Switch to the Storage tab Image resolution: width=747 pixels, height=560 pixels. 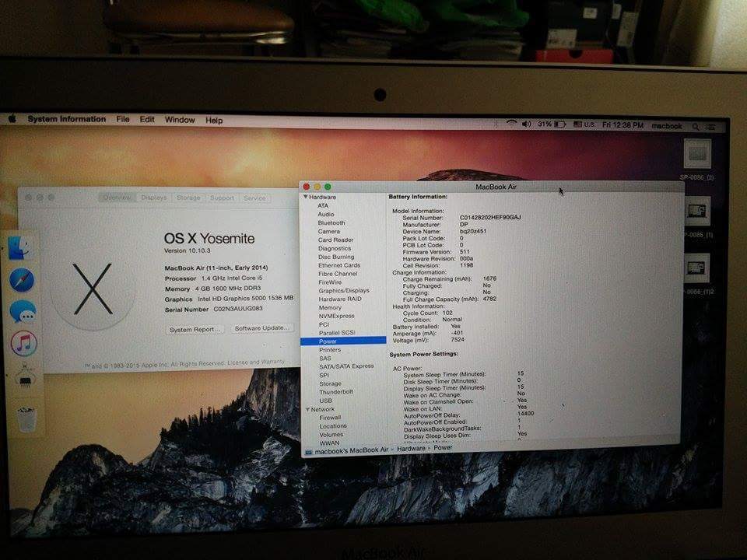(x=188, y=198)
